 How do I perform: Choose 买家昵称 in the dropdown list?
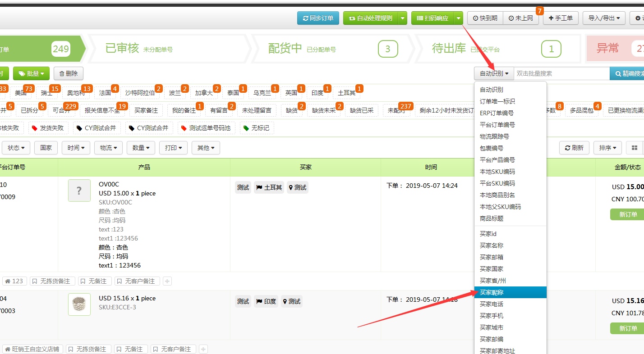(x=511, y=292)
